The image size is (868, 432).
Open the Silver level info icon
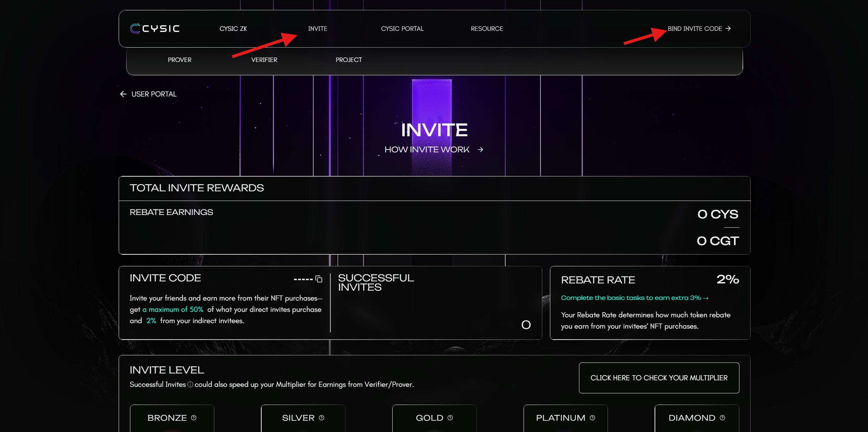pyautogui.click(x=321, y=418)
